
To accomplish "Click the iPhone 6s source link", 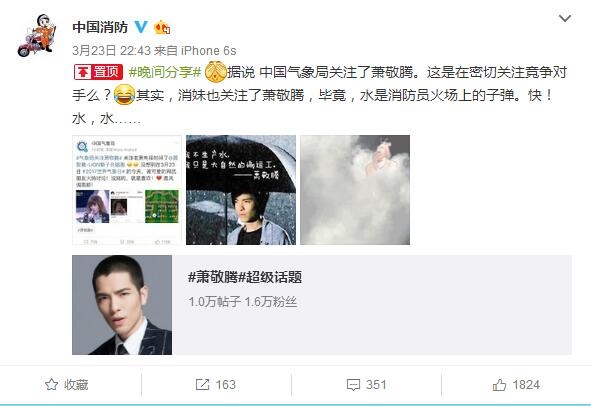I will pos(208,51).
